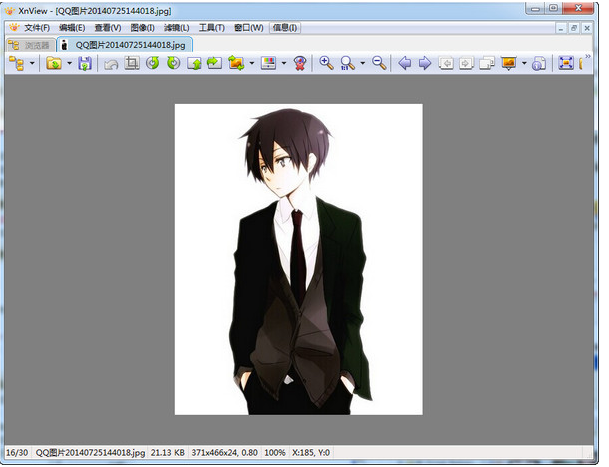Switch to the 浏览器 tab
This screenshot has height=467, width=609.
(31, 45)
